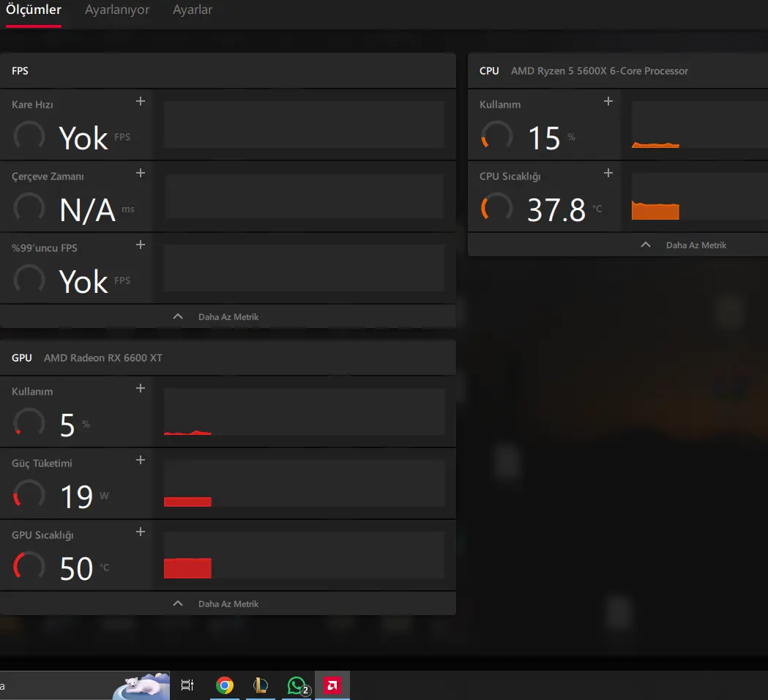This screenshot has height=700, width=768.
Task: Click the GPU Sıcaklığı gauge dial
Action: coord(29,566)
